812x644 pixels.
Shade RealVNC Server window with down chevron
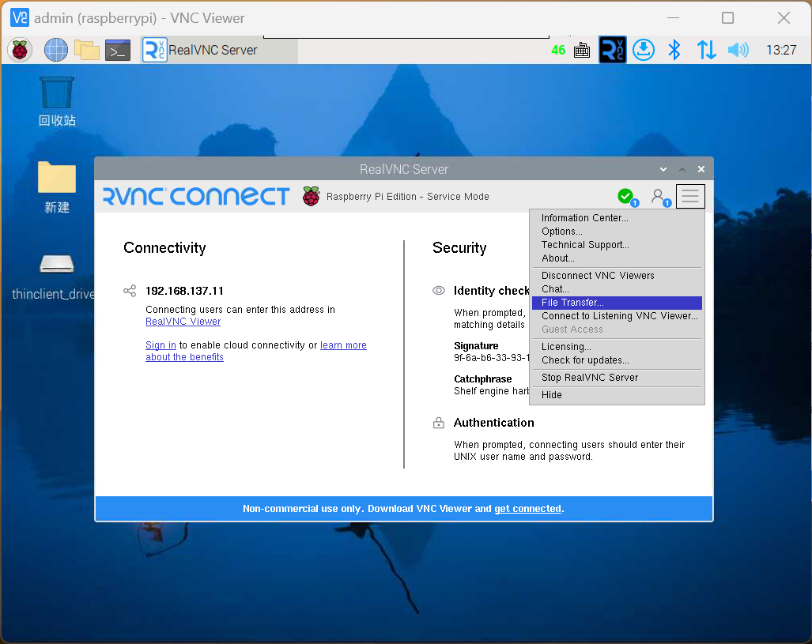point(663,169)
